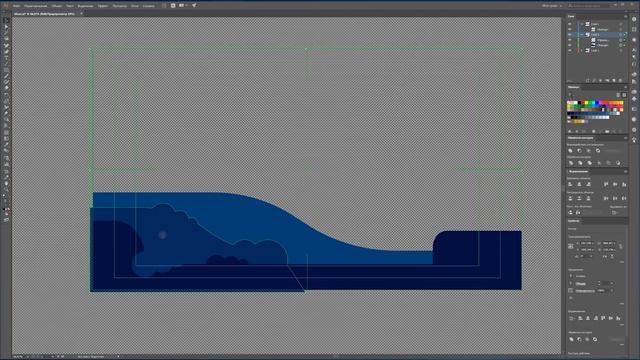Switch Swatches panel to thumbnail view

click(x=624, y=95)
